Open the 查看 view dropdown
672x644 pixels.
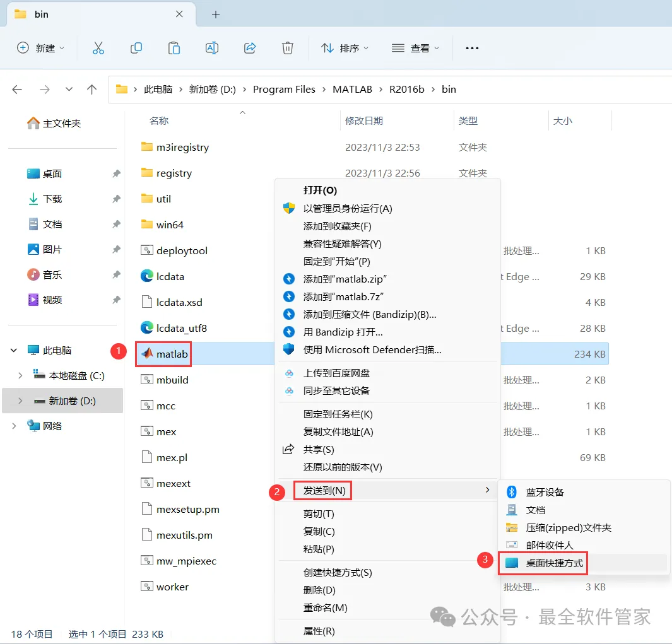[x=415, y=48]
